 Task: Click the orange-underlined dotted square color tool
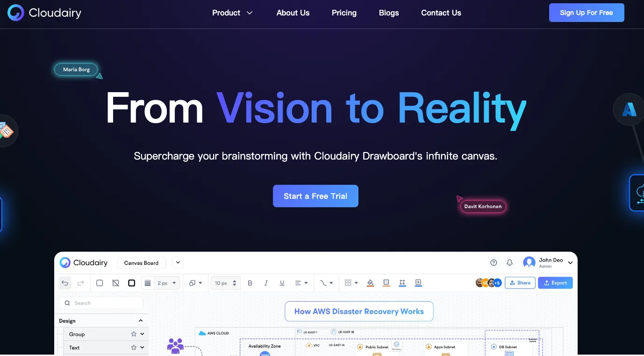tap(386, 283)
